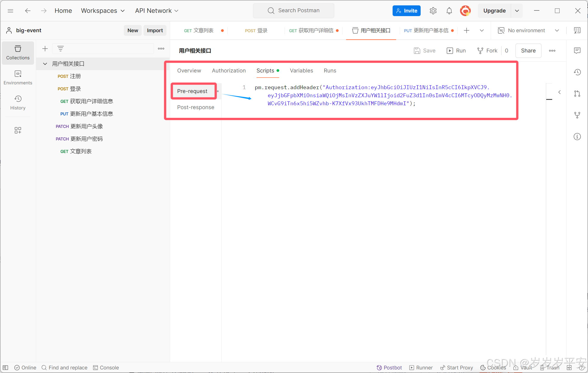Select the Post-response script section
Screen dimensions: 588x373
point(196,107)
